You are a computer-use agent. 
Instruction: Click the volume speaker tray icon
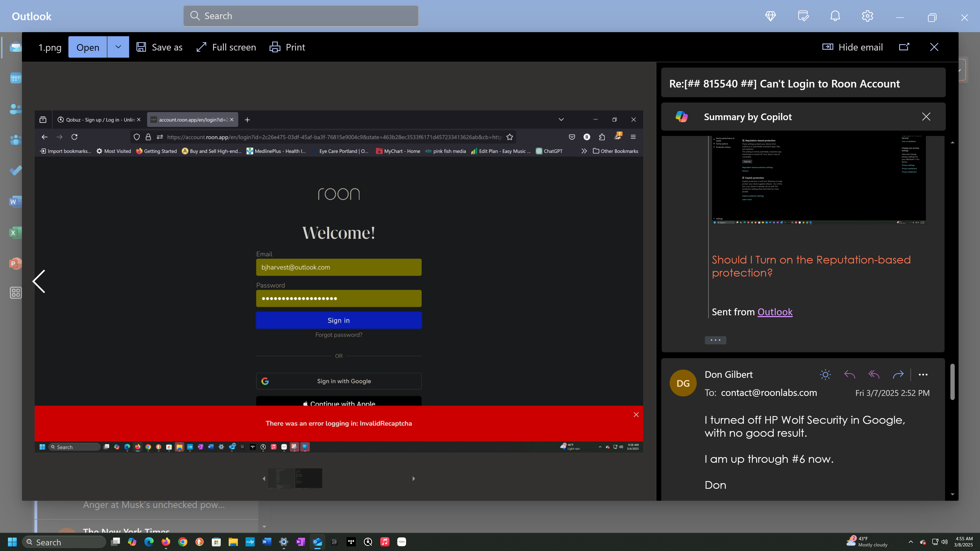click(945, 542)
